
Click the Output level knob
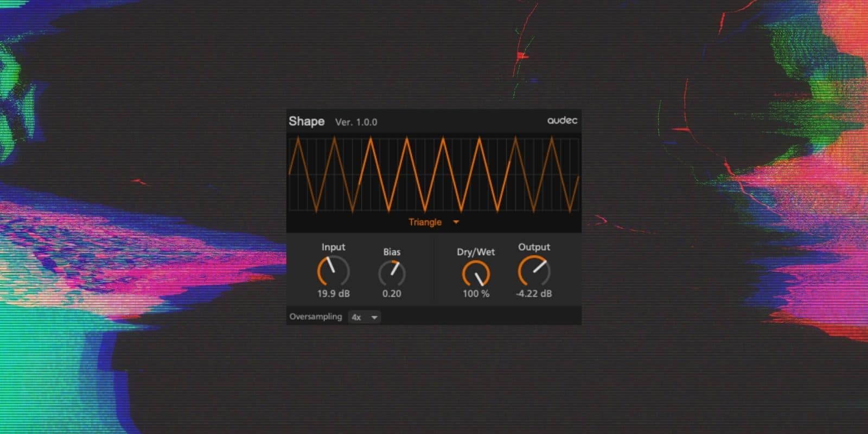point(534,271)
